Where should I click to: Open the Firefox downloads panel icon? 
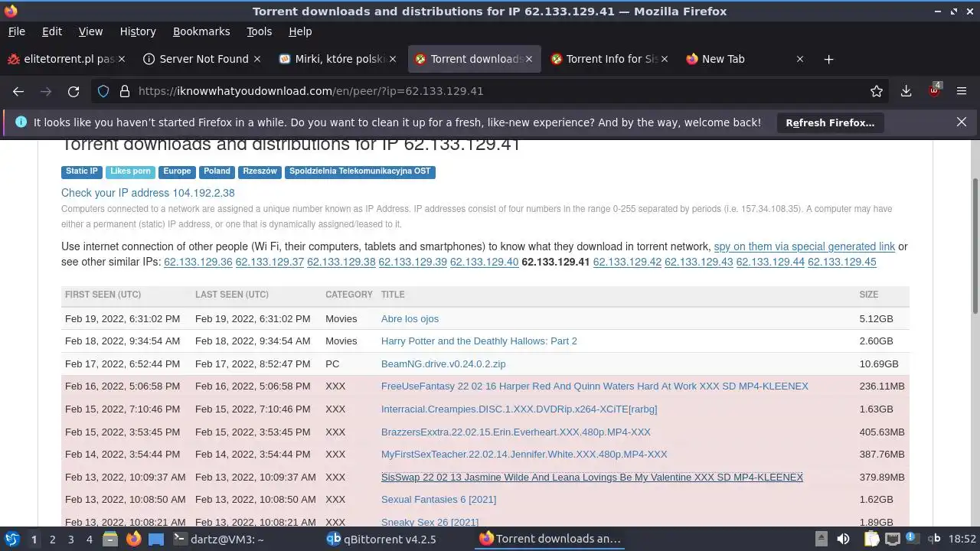[906, 91]
